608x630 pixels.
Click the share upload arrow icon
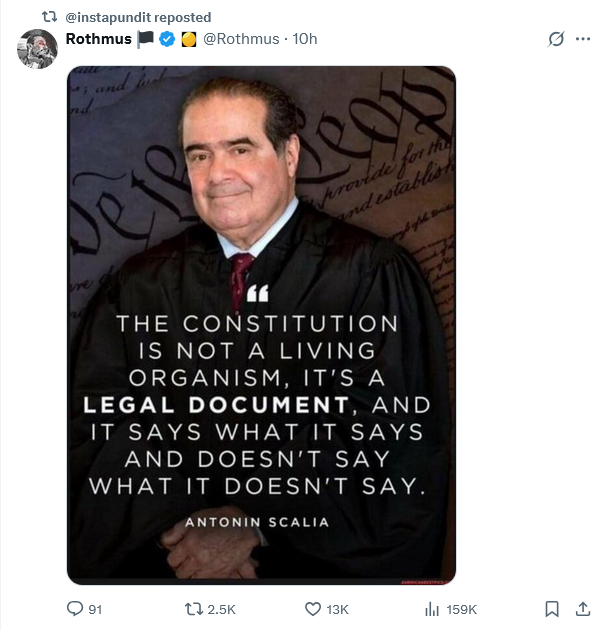pos(582,609)
